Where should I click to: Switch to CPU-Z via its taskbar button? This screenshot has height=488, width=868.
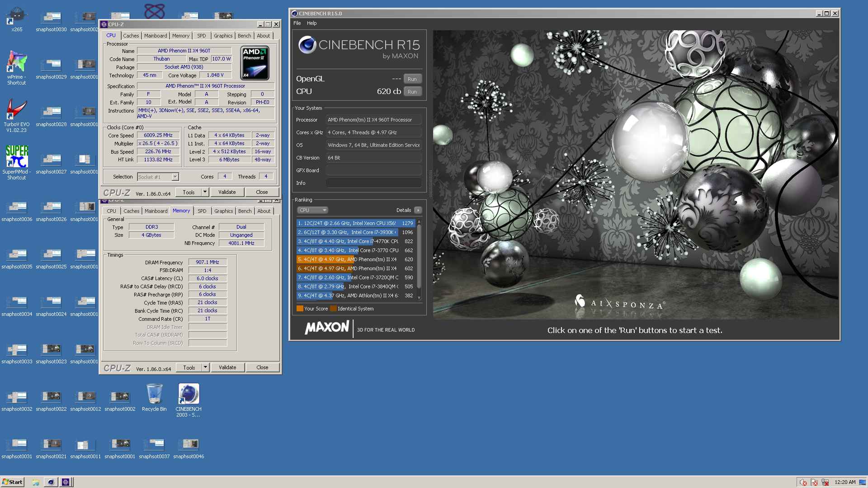tap(66, 482)
